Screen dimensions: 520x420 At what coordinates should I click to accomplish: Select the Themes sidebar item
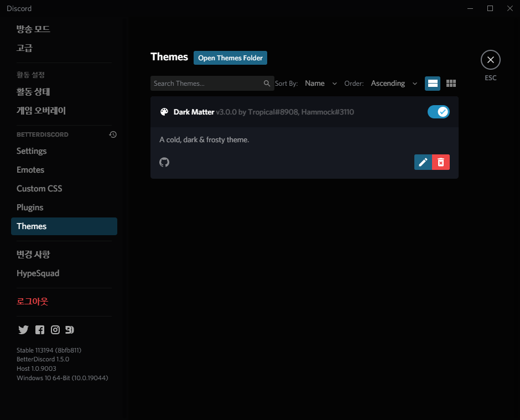(64, 226)
